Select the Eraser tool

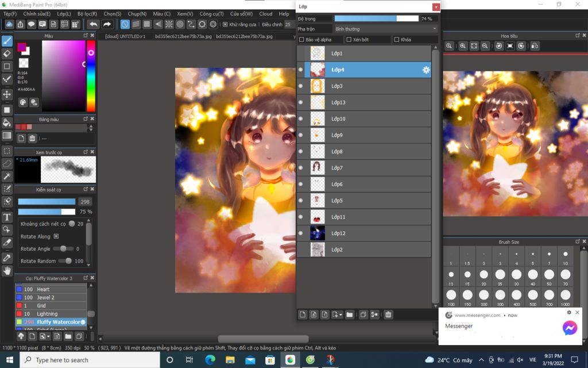pyautogui.click(x=7, y=53)
